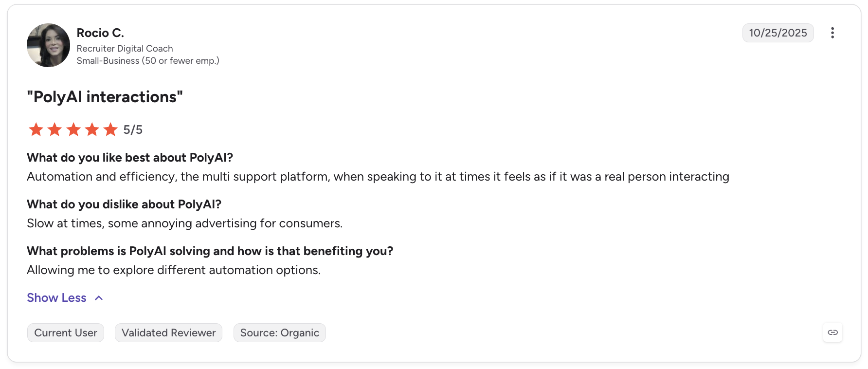
Task: Click the fourth rating star
Action: pos(92,129)
